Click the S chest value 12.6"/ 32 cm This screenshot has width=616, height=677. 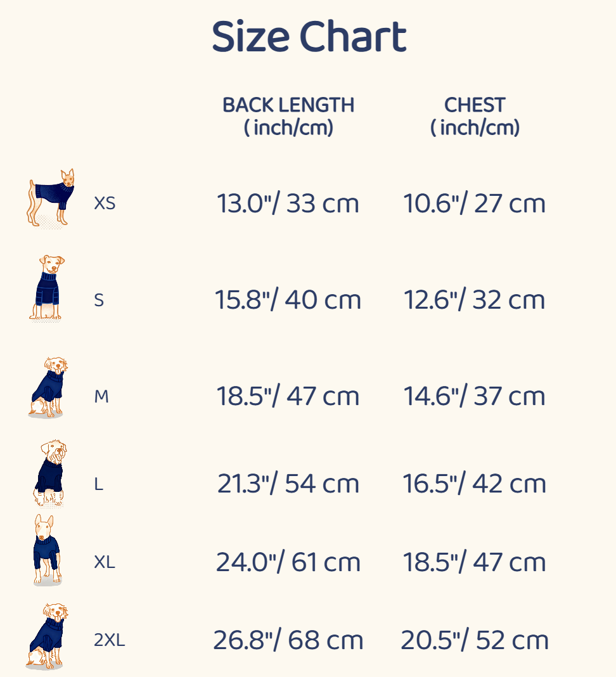pos(475,300)
